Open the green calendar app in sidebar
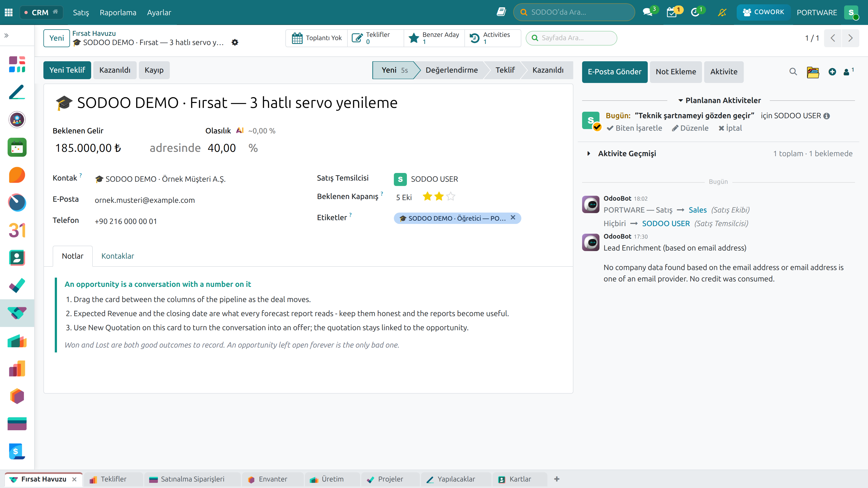Viewport: 868px width, 488px height. point(17,147)
